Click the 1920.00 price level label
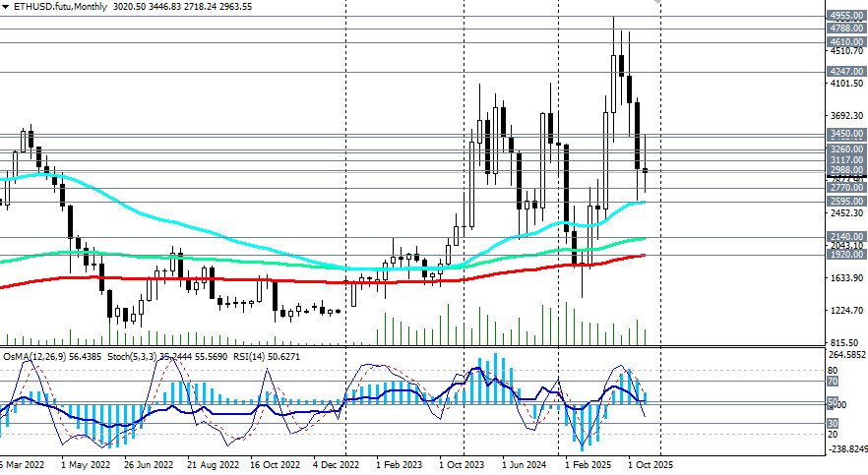868x475 pixels. coord(846,254)
